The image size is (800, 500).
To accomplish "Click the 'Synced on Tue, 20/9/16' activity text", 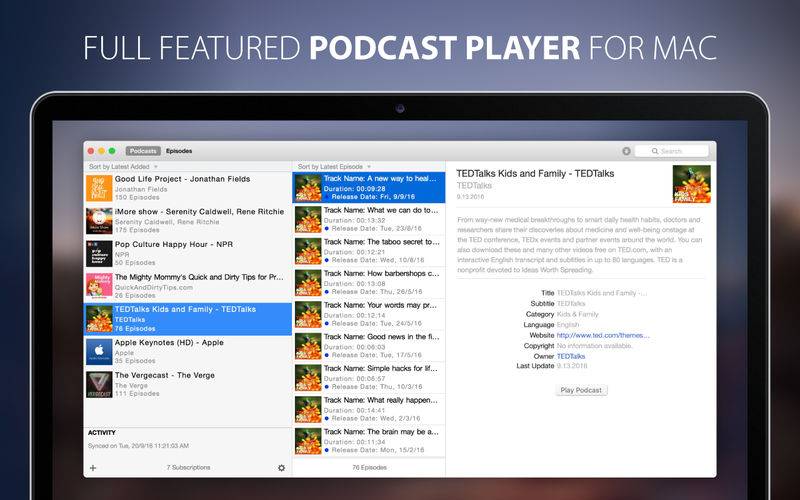I will click(x=138, y=446).
